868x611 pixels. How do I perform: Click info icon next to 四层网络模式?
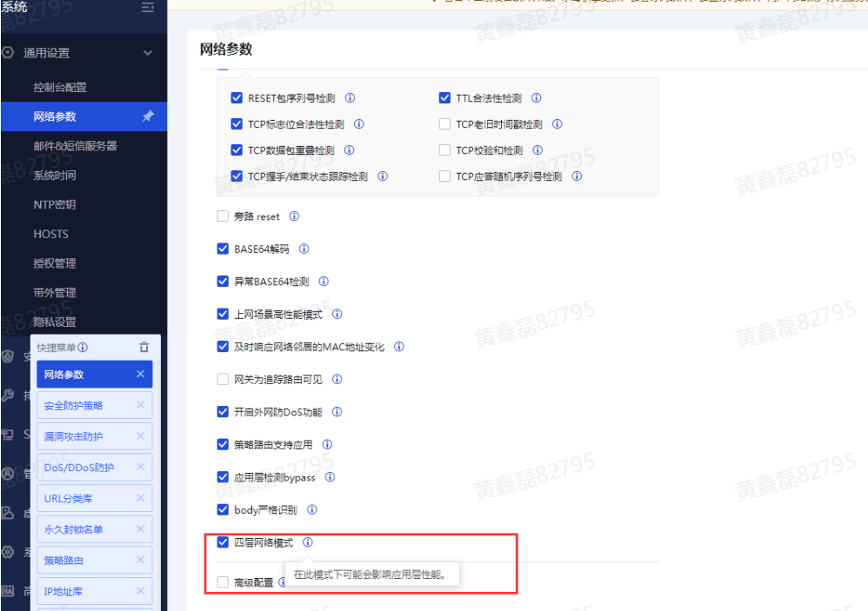(x=308, y=542)
